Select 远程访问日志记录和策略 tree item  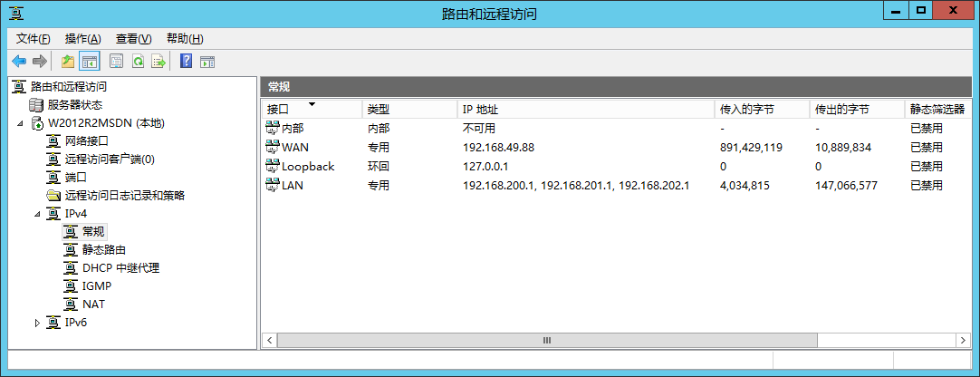coord(125,196)
